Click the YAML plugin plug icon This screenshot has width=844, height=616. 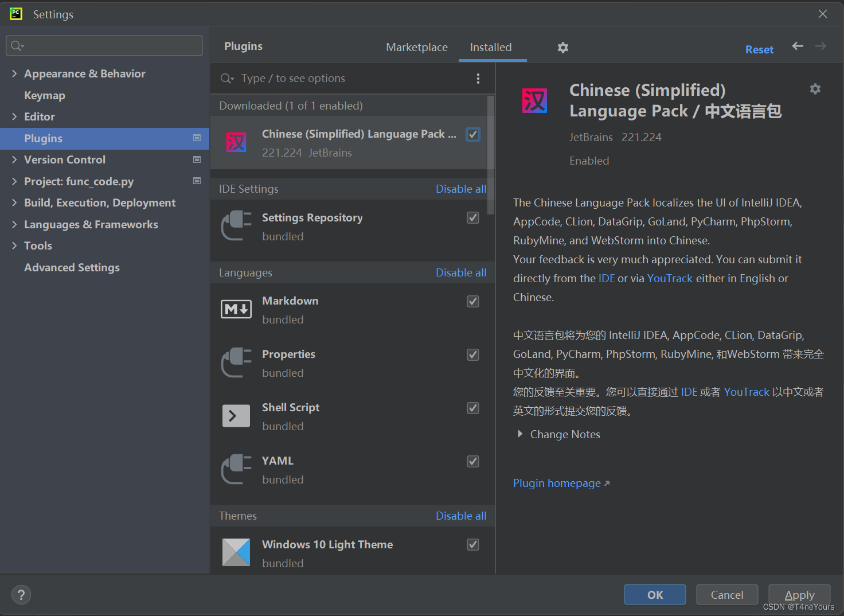236,469
